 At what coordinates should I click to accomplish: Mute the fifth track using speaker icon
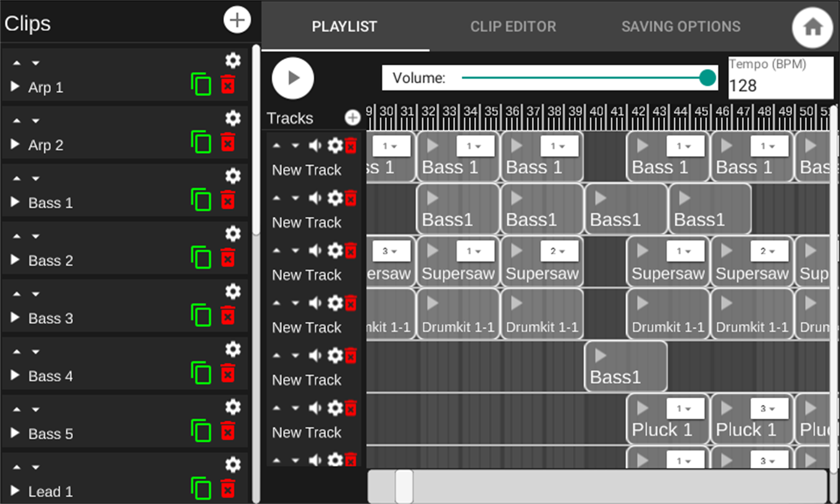coord(315,356)
